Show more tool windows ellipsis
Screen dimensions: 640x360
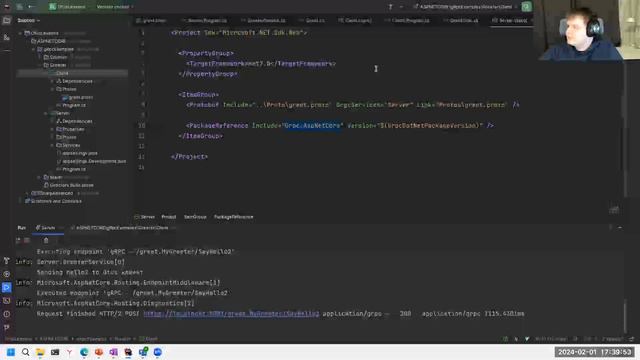click(x=7, y=51)
